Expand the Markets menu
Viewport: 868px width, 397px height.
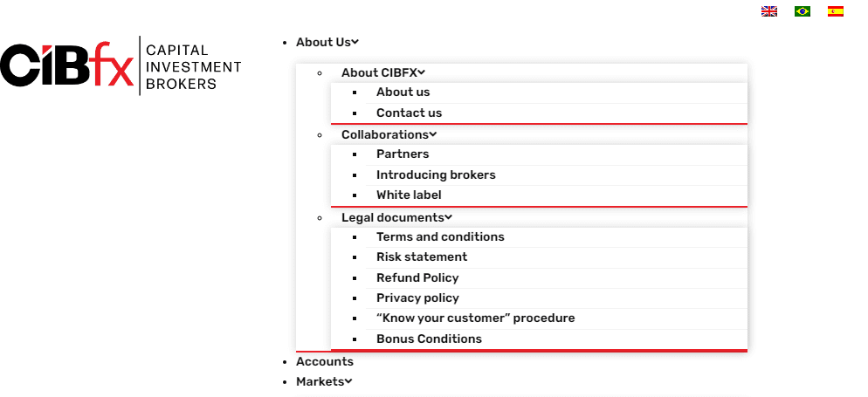(324, 381)
